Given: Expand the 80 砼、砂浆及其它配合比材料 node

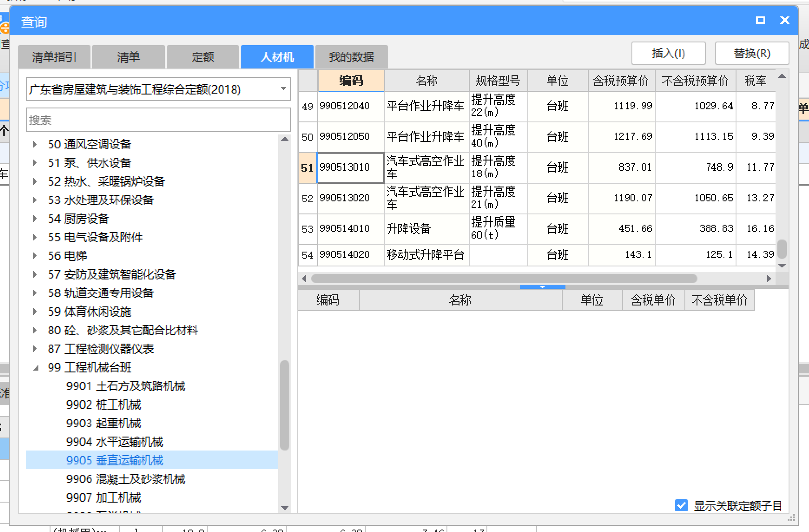Looking at the screenshot, I should pyautogui.click(x=35, y=330).
